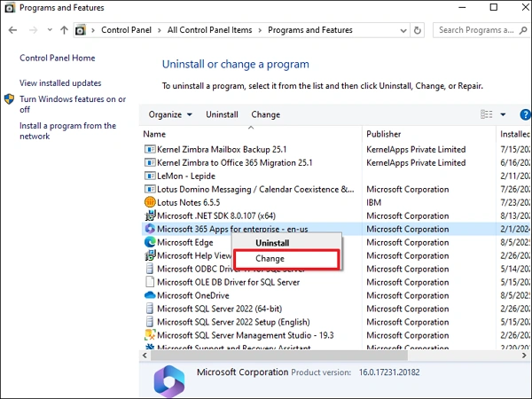Select "Microsoft OneDrive" program name
This screenshot has width=532, height=399.
coord(193,295)
